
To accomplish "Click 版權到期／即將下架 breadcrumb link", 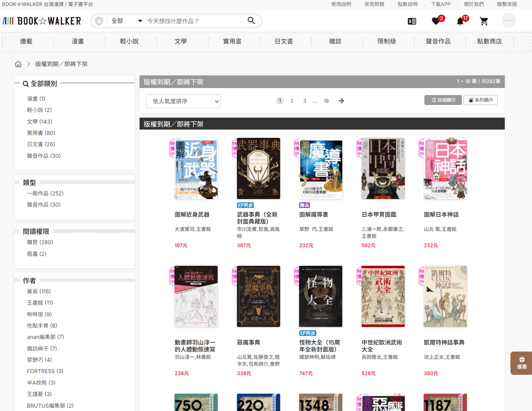I will [x=61, y=64].
